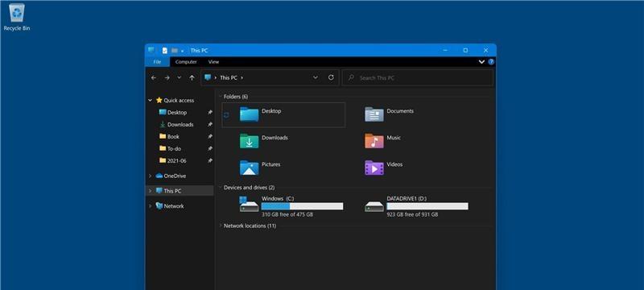Select the Videos folder icon
The height and width of the screenshot is (290, 644).
pyautogui.click(x=374, y=168)
